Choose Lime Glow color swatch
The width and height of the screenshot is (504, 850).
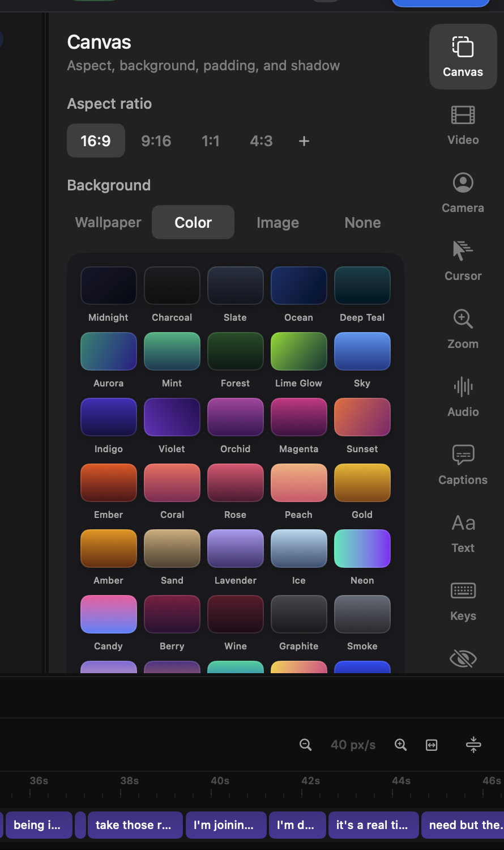(298, 351)
